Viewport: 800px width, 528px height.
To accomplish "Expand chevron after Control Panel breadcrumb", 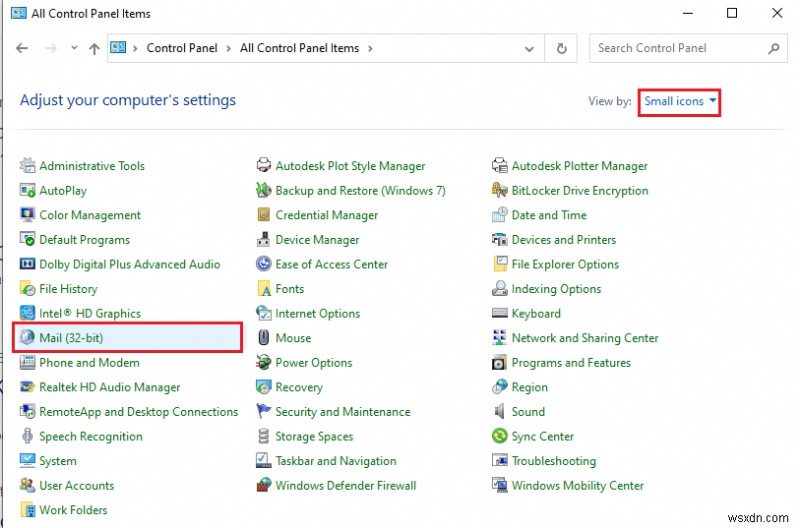I will tap(229, 48).
